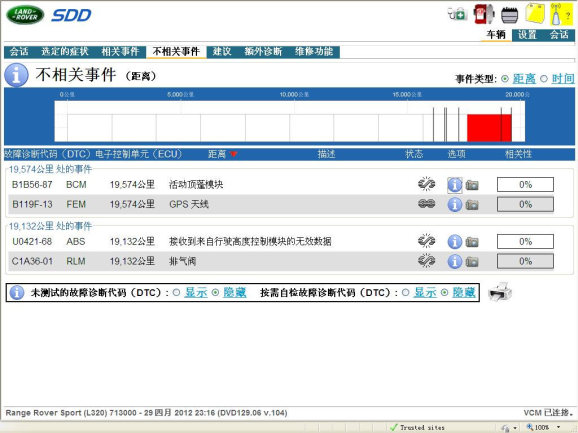Select 隐藏 radio for on-demand self-test DTCs

[x=445, y=293]
